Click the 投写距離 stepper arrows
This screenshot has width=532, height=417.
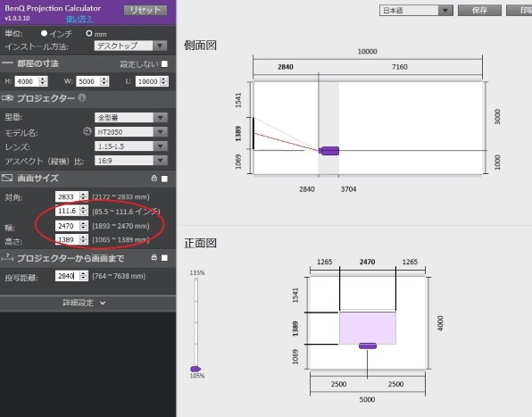point(84,276)
